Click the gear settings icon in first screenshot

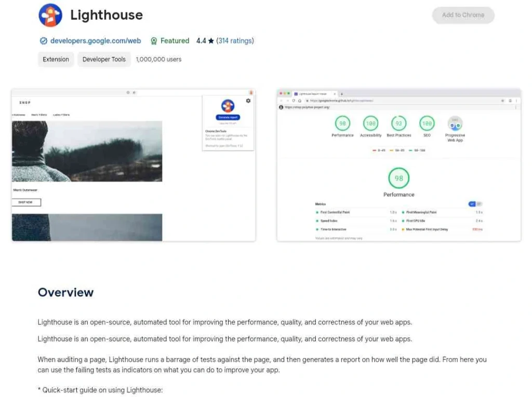coord(248,101)
